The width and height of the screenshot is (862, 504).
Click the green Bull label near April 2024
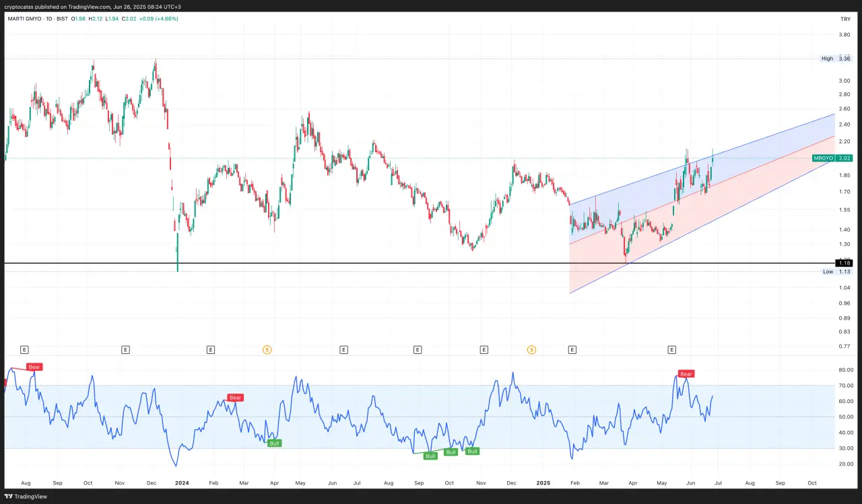click(x=274, y=443)
